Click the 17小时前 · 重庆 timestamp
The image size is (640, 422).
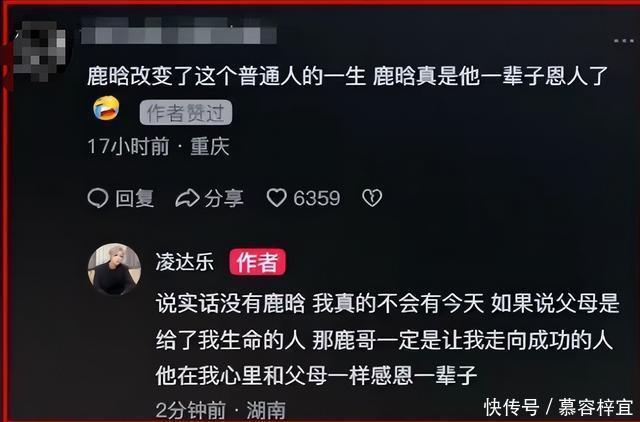pyautogui.click(x=159, y=146)
